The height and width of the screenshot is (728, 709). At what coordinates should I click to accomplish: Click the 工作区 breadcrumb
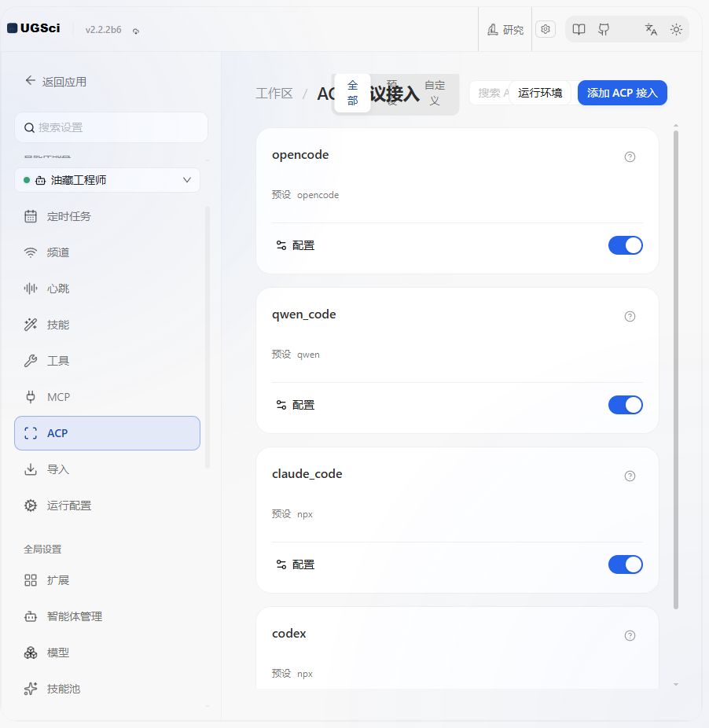(274, 94)
